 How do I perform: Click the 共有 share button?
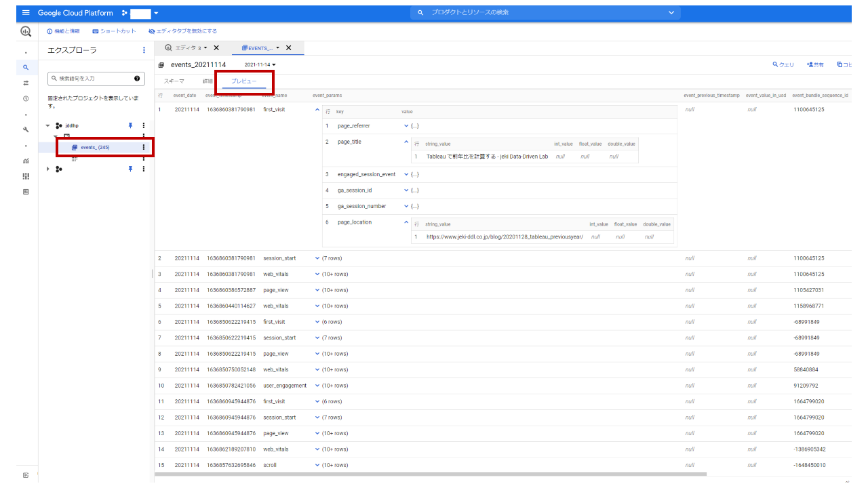pos(815,64)
